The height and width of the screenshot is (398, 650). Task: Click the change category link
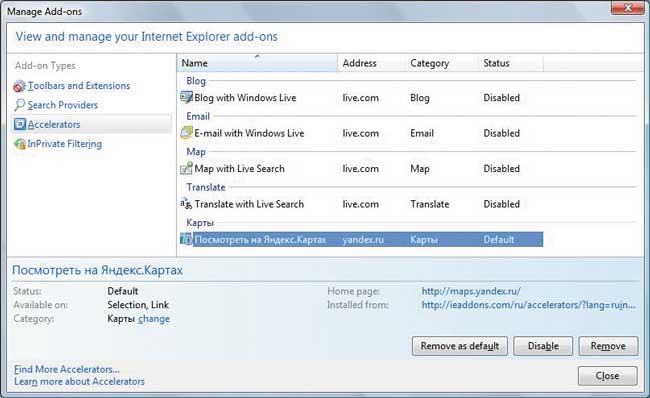(x=154, y=319)
